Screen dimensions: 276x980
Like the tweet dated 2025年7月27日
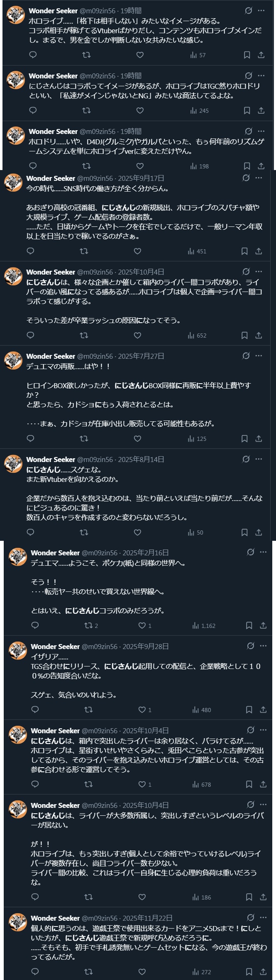137,439
